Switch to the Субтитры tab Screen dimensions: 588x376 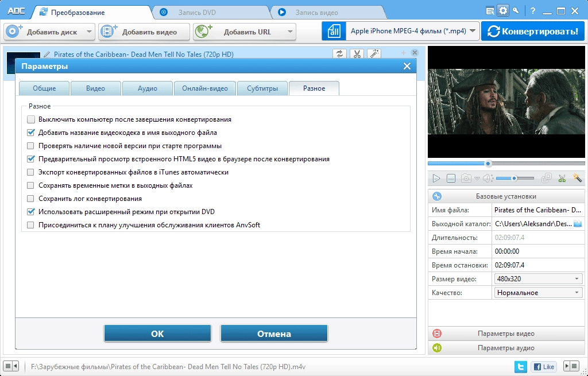pyautogui.click(x=262, y=88)
